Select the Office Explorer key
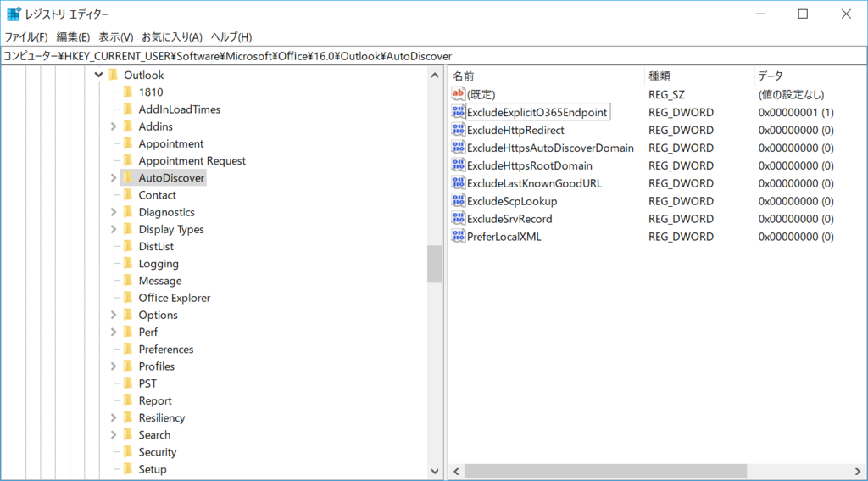Viewport: 868px width, 481px height. coord(175,298)
